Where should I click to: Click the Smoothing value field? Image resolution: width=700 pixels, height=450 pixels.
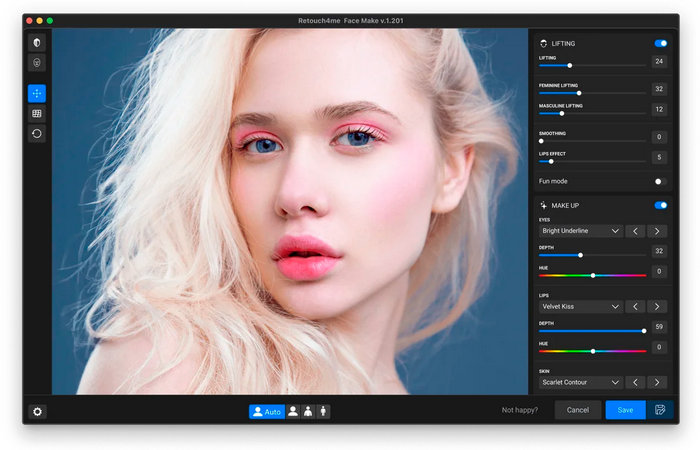click(659, 137)
